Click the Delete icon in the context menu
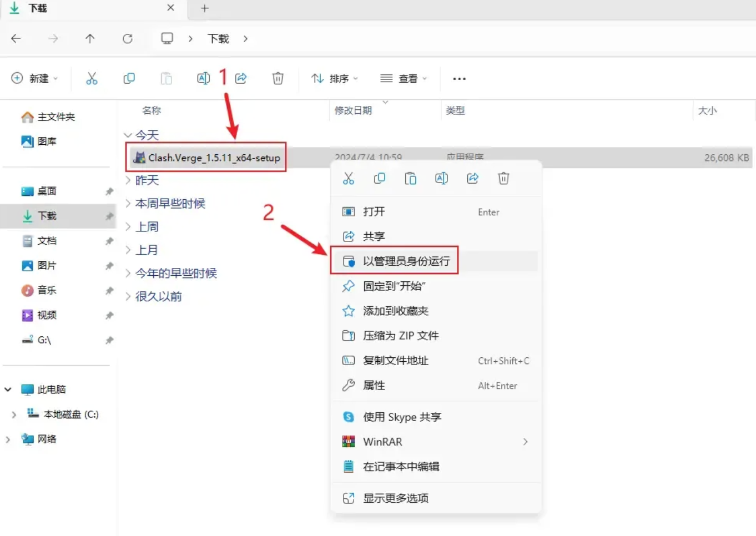The height and width of the screenshot is (536, 756). click(503, 178)
